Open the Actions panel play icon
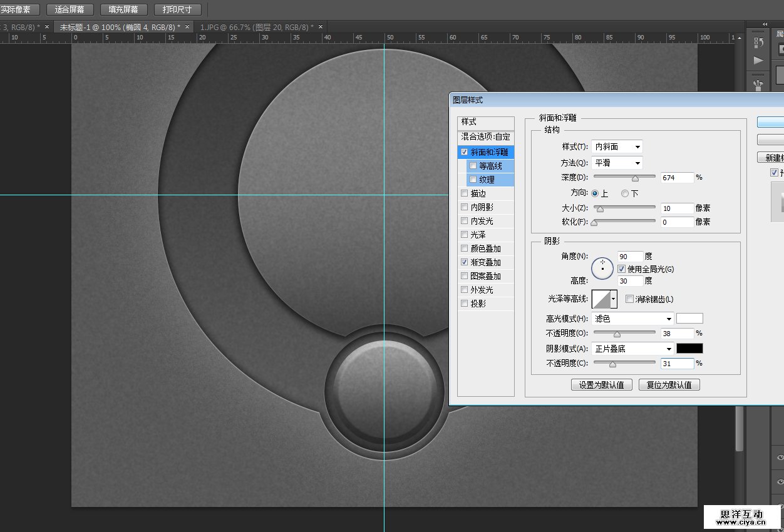The height and width of the screenshot is (532, 784). pos(758,61)
